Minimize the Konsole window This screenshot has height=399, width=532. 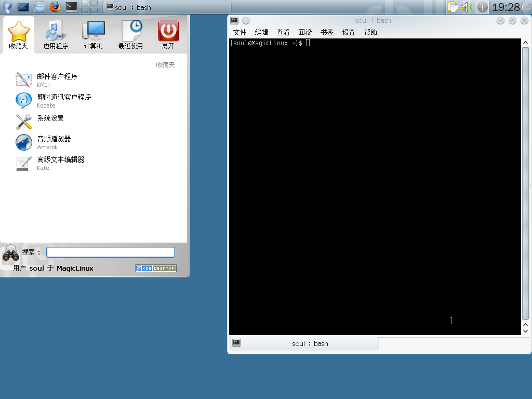click(x=500, y=21)
